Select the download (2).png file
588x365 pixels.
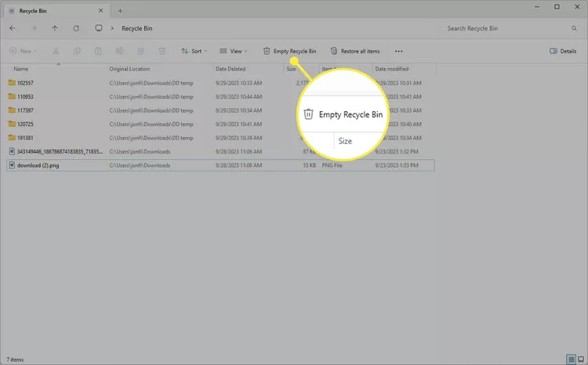click(x=38, y=165)
